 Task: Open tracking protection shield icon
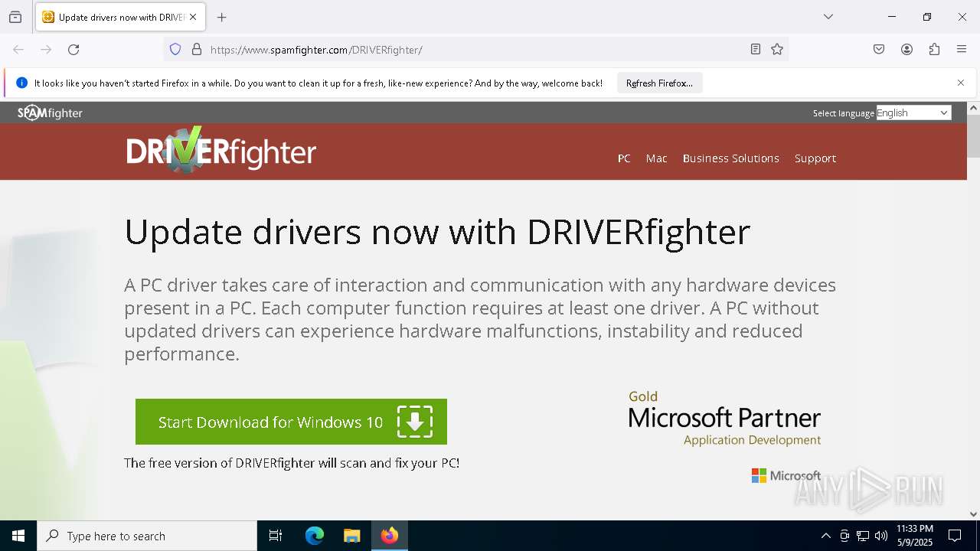[x=175, y=50]
